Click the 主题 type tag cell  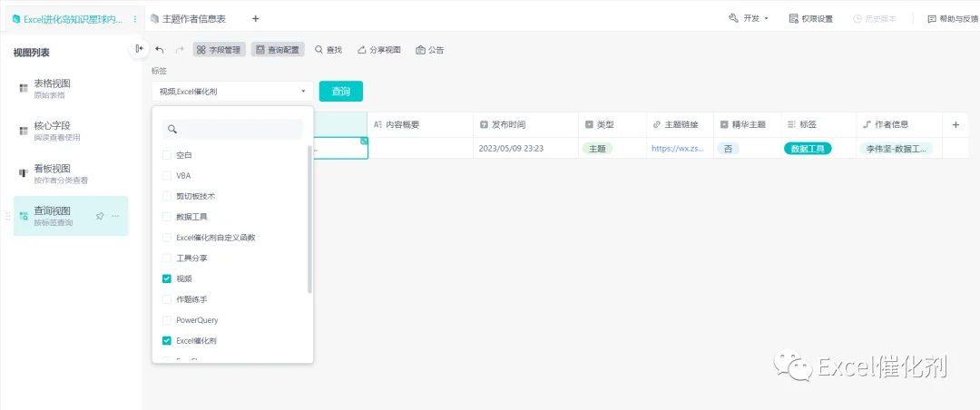coord(597,149)
